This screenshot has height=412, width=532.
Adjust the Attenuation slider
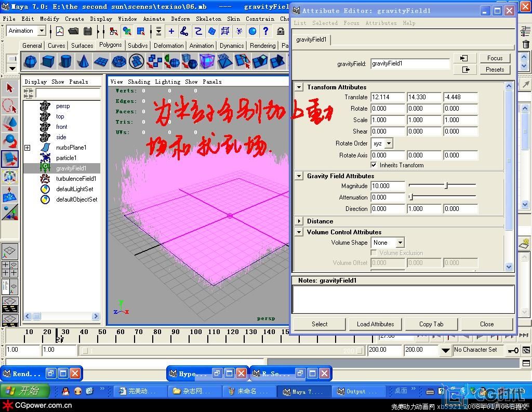(x=410, y=197)
